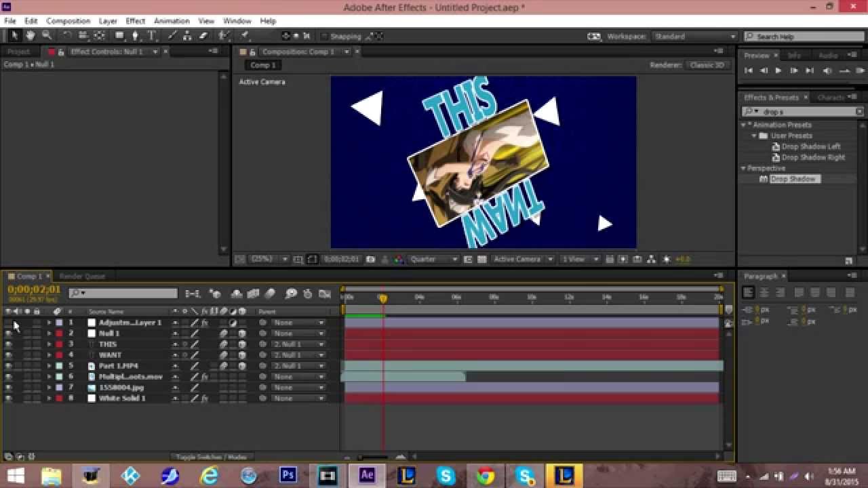Expand the White Solid 1 layer properties
The image size is (868, 488).
[x=49, y=399]
